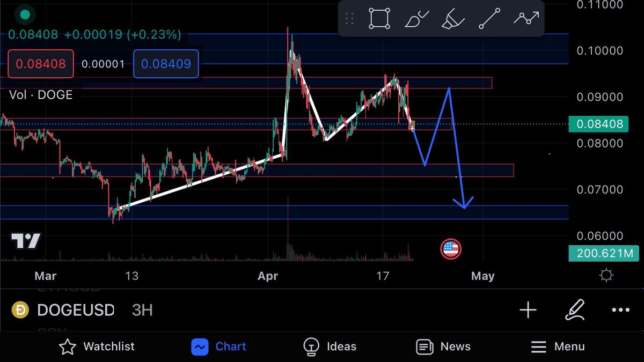Change the 3H chart interval
This screenshot has width=644, height=362.
pyautogui.click(x=142, y=310)
